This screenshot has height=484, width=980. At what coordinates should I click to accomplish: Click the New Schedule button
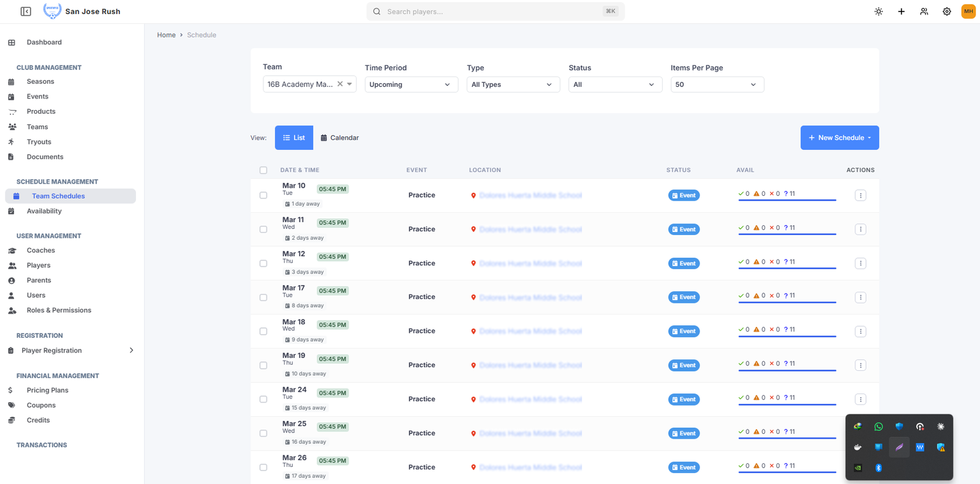tap(839, 138)
